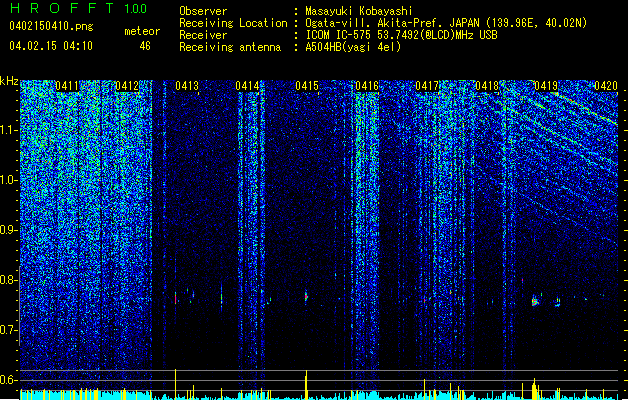Click the 0411 time marker

[x=67, y=86]
